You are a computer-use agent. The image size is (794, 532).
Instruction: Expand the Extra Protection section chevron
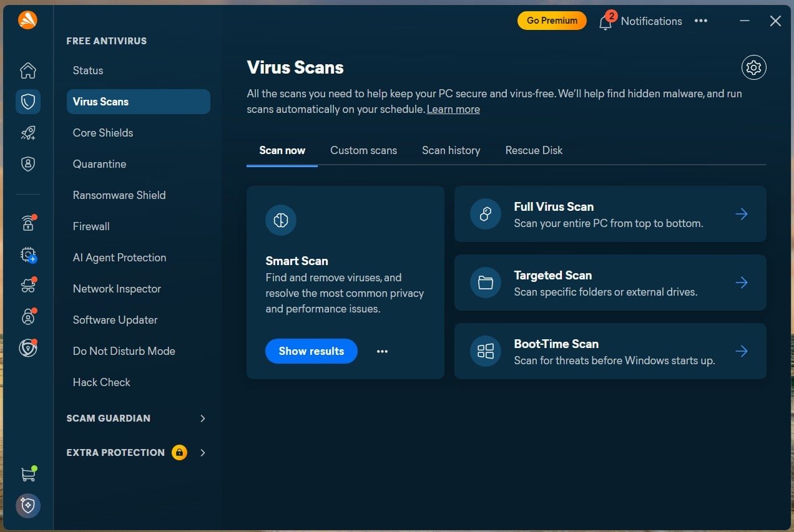click(x=203, y=453)
